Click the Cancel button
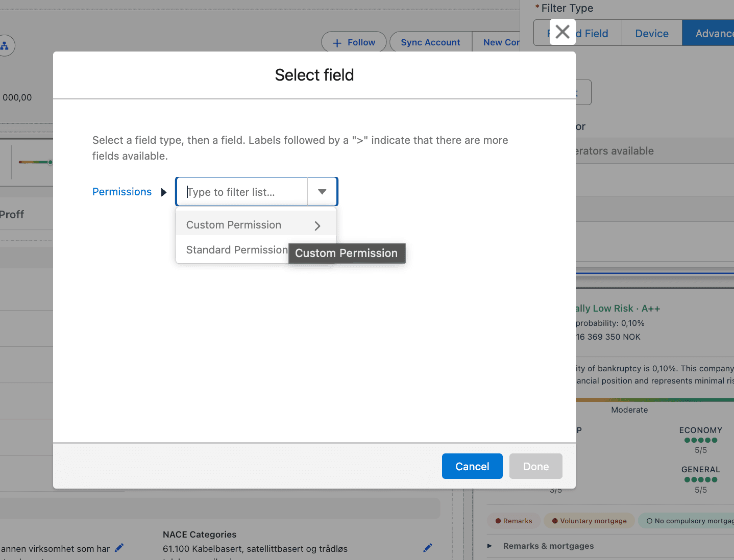The height and width of the screenshot is (560, 734). coord(472,466)
